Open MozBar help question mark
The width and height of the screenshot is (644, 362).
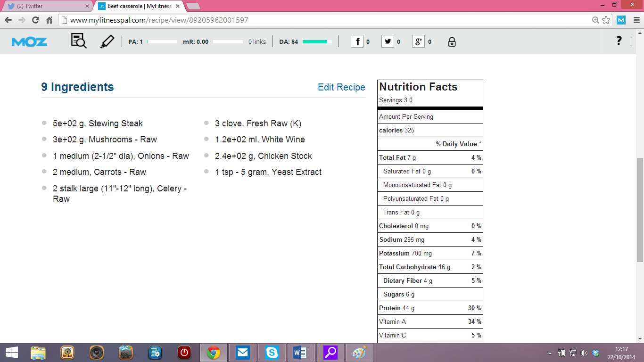(x=619, y=41)
